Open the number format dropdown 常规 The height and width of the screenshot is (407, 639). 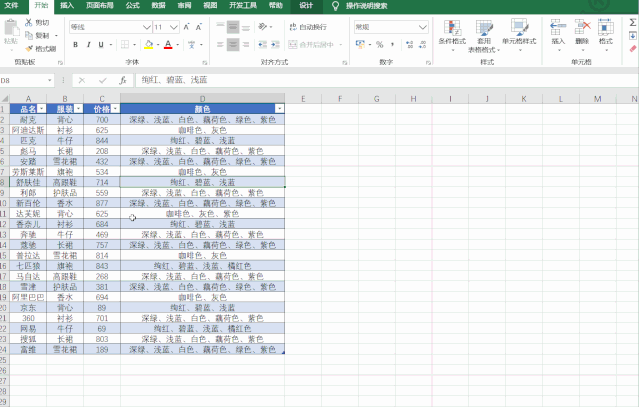[423, 27]
